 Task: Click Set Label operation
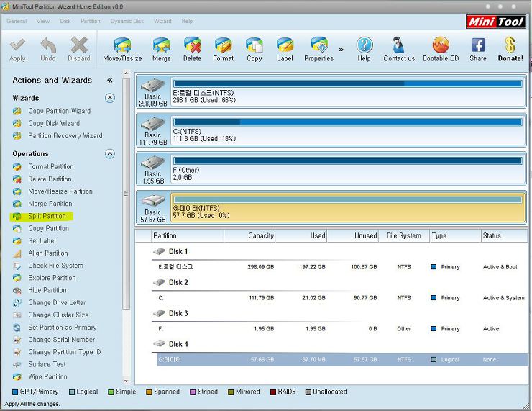tap(42, 241)
